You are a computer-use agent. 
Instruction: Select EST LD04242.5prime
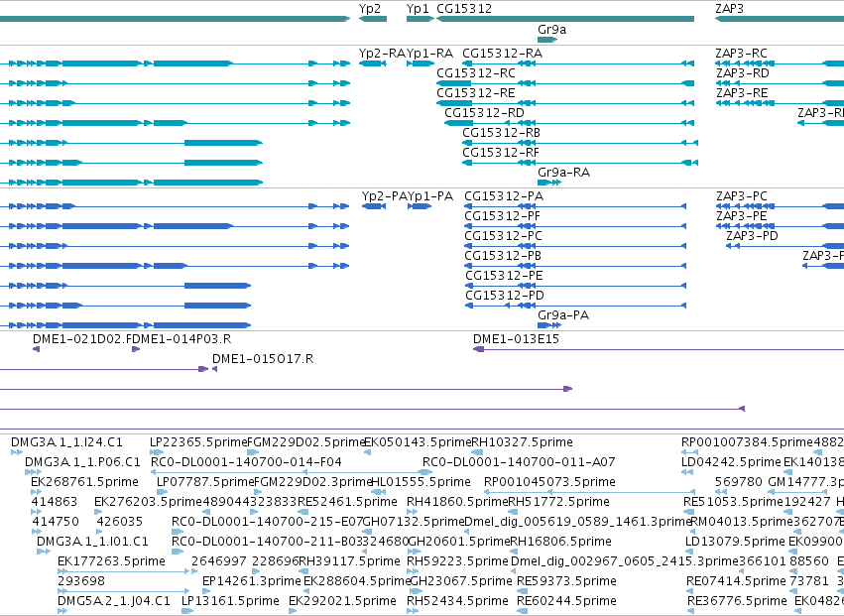pyautogui.click(x=731, y=462)
